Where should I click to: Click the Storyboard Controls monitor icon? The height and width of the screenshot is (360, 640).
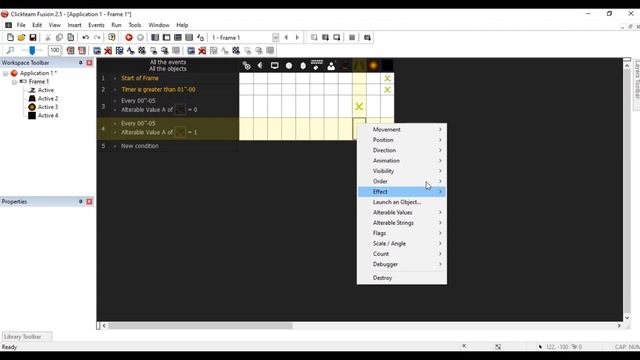click(274, 65)
